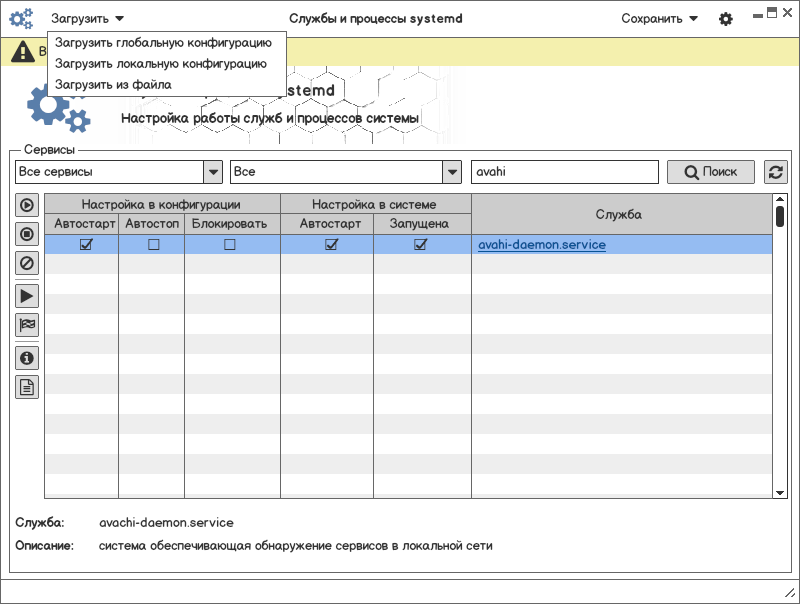Click the block (crossed circle) icon
The width and height of the screenshot is (800, 604).
tap(27, 264)
